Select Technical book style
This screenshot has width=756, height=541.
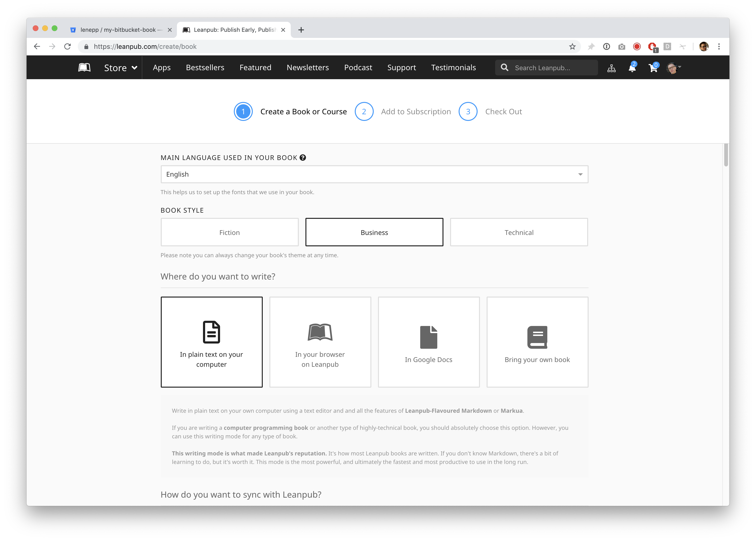[x=518, y=232]
